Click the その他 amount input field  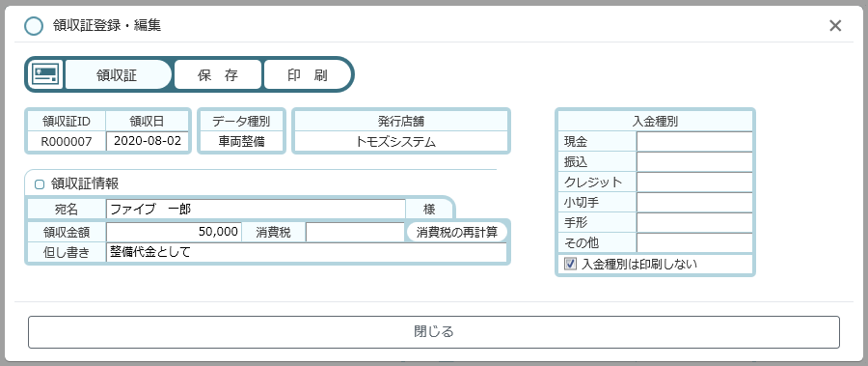point(694,242)
